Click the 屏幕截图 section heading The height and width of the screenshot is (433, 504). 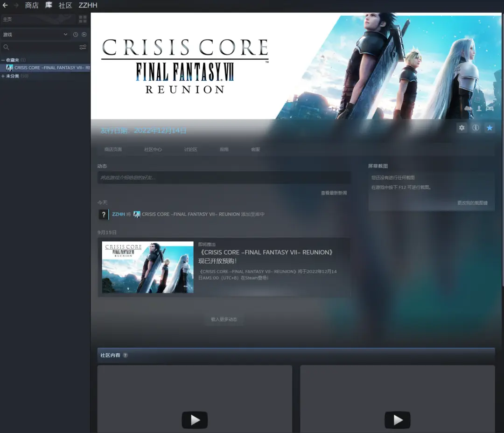(378, 166)
